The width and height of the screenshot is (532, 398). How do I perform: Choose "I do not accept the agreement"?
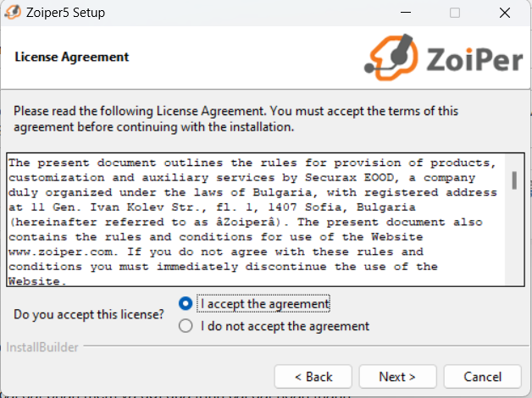(186, 326)
